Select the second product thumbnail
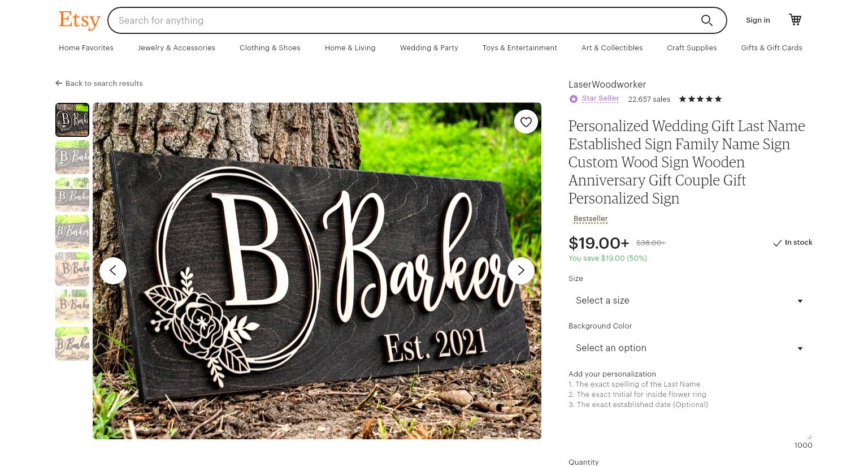868x467 pixels. (72, 157)
